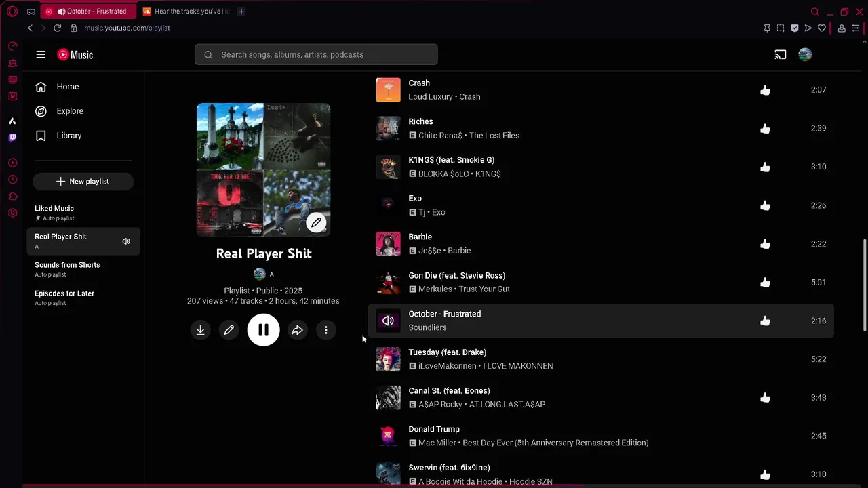
Task: Open a new browser tab
Action: pos(241,12)
